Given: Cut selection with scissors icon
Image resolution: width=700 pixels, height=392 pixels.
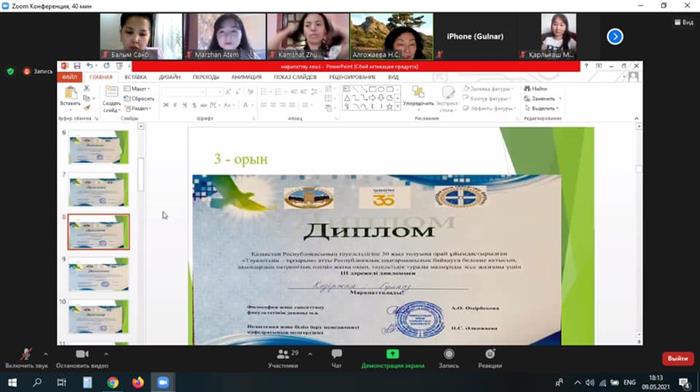Looking at the screenshot, I should coord(87,89).
